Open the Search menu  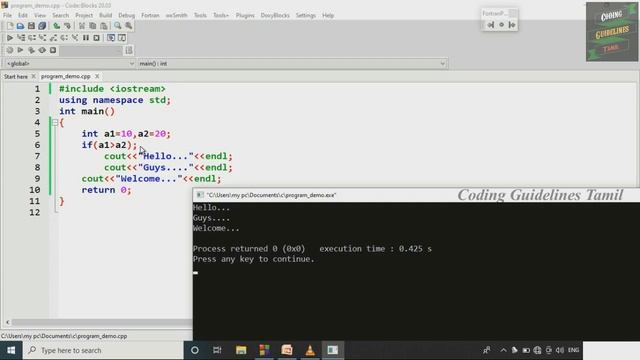click(x=60, y=16)
